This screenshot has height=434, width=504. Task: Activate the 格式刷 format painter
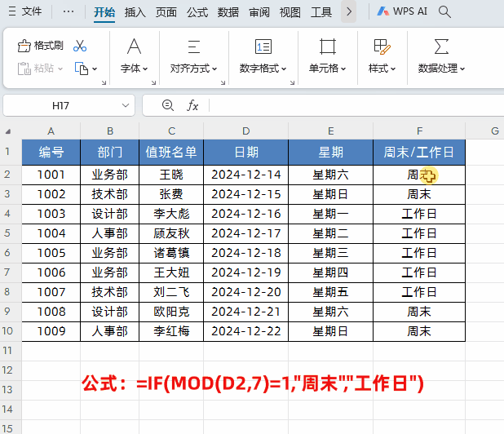[40, 46]
